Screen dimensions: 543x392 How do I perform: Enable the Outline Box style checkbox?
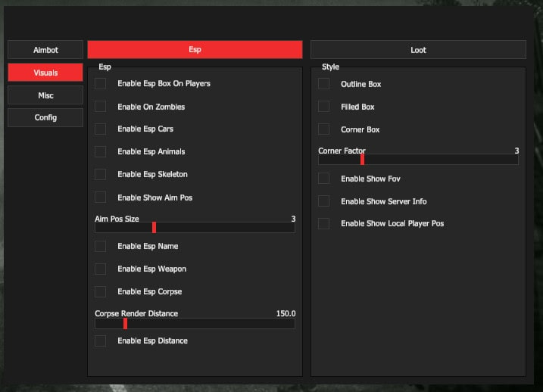pos(324,84)
